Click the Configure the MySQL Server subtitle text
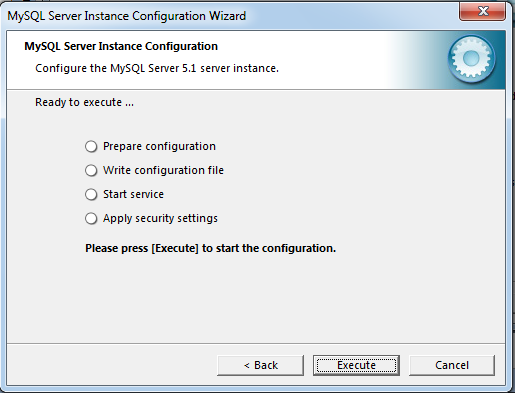 pos(157,68)
